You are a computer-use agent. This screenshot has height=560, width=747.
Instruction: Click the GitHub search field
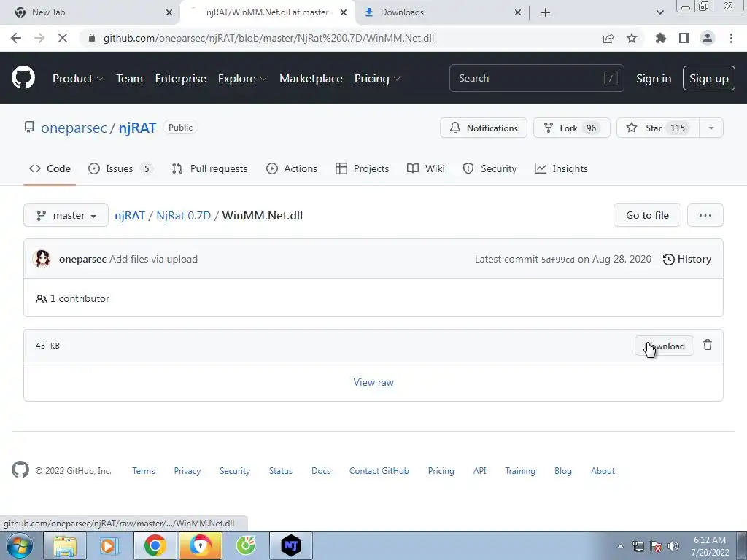pos(536,78)
